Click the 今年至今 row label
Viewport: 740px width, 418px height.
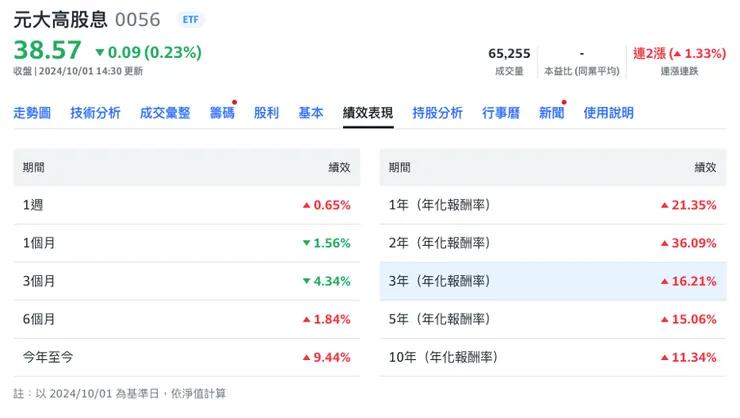click(x=48, y=357)
